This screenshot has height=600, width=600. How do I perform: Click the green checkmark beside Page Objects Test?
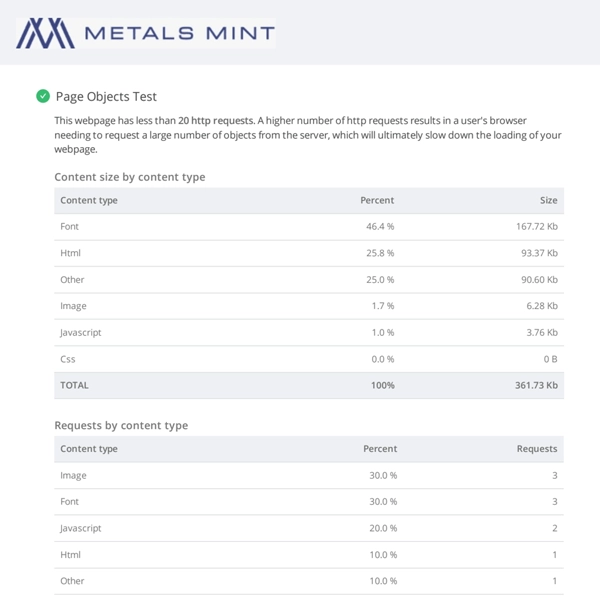coord(43,96)
